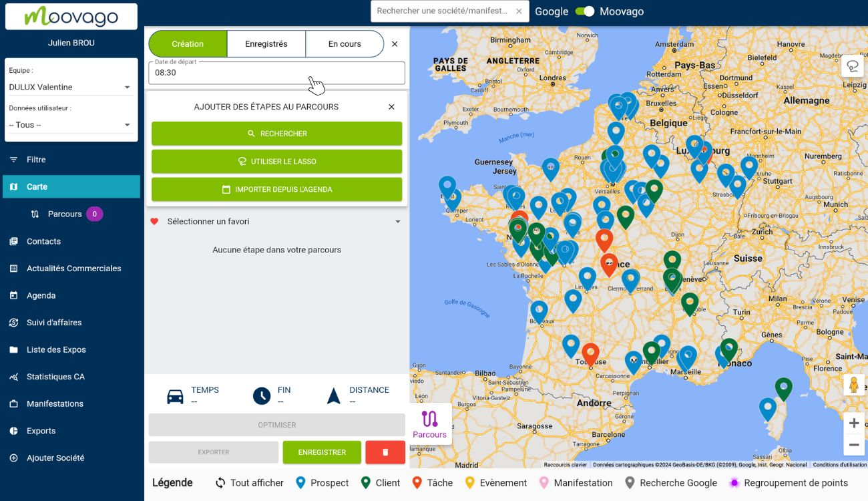Click the red heart favorite icon
This screenshot has width=868, height=501.
(x=155, y=222)
